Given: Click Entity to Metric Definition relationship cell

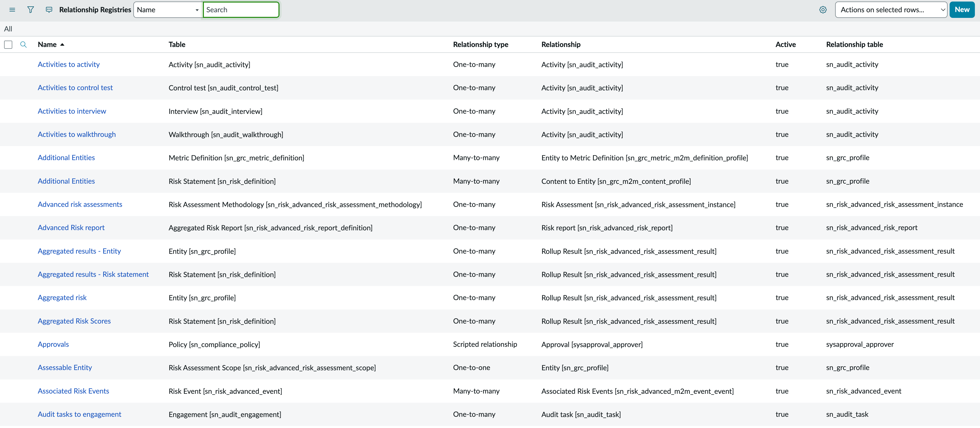Looking at the screenshot, I should pyautogui.click(x=645, y=158).
